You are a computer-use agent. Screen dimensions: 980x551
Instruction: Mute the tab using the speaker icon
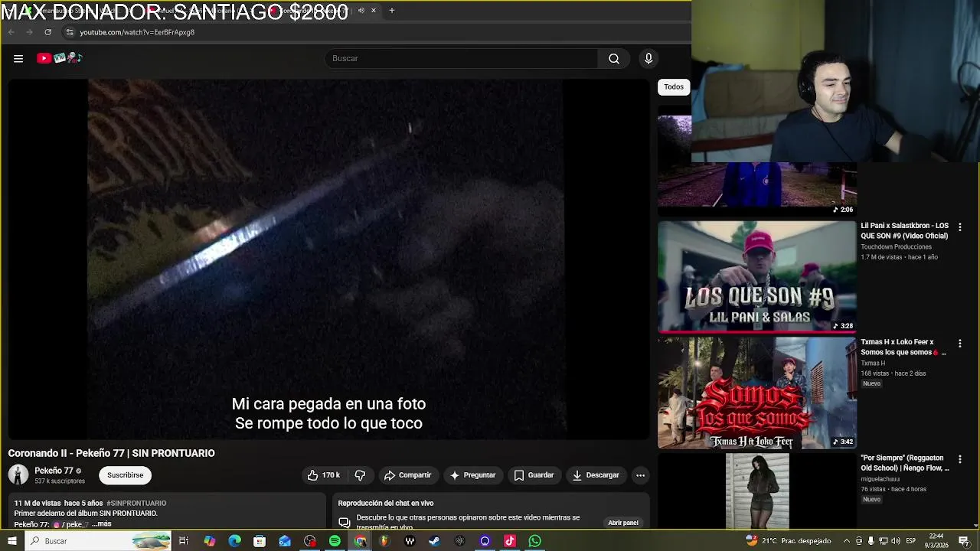[361, 10]
